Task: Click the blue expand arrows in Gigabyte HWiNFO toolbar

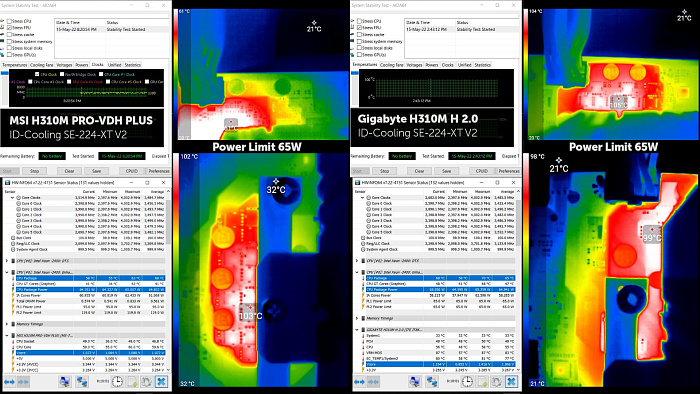Action: pos(359,382)
